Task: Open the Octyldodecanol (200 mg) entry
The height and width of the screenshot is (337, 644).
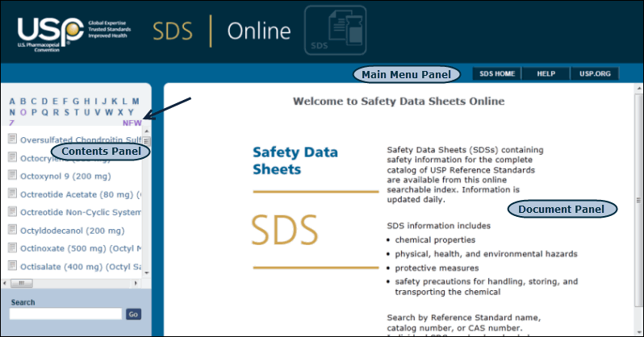Action: [73, 231]
